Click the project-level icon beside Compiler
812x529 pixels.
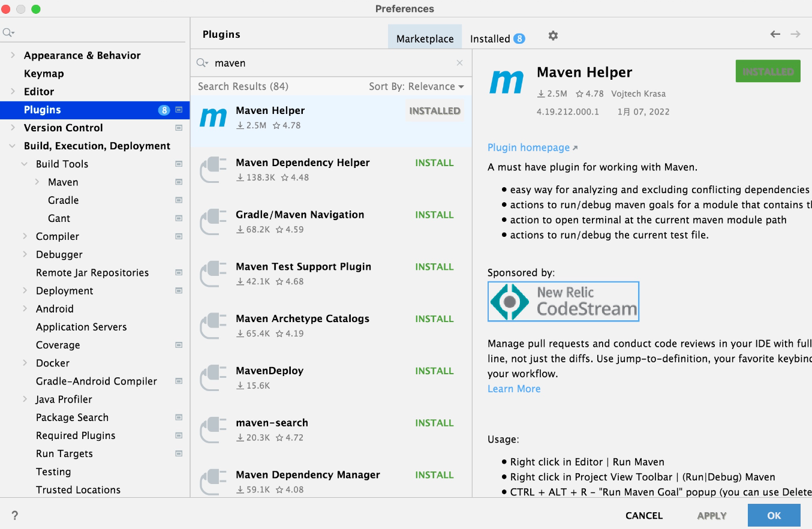pyautogui.click(x=179, y=236)
